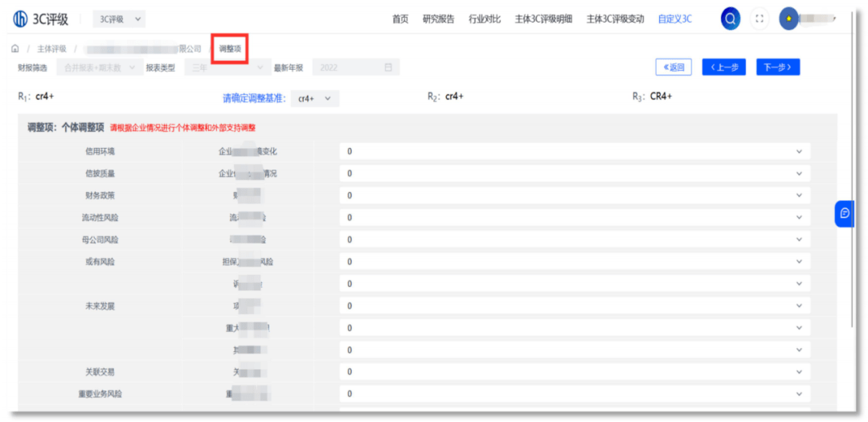Click the 下一步 button
This screenshot has height=422, width=868.
tap(778, 68)
